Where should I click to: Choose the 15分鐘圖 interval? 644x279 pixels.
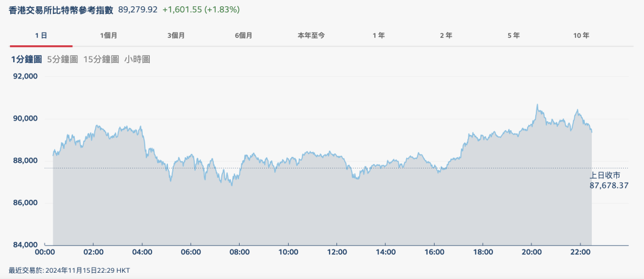click(x=101, y=59)
